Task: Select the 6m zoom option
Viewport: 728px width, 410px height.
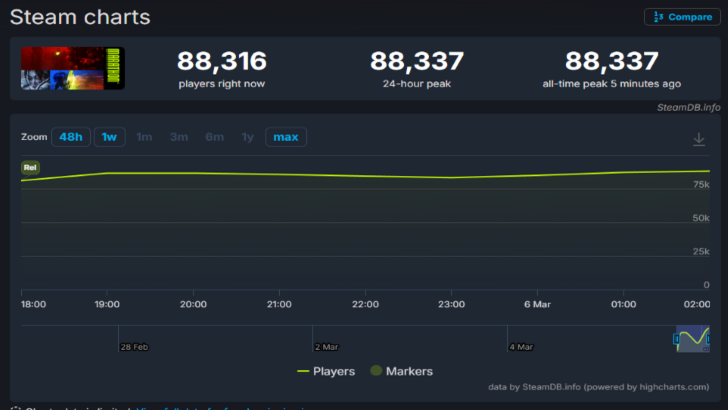Action: click(x=214, y=137)
